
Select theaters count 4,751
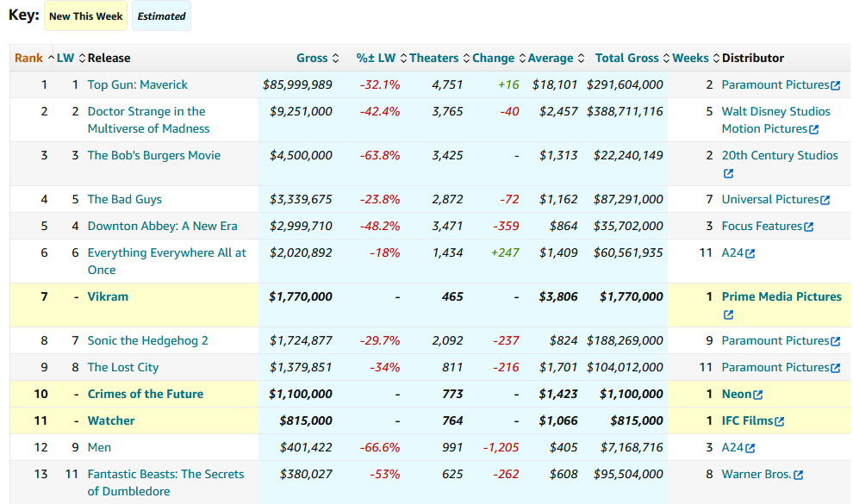tap(447, 84)
